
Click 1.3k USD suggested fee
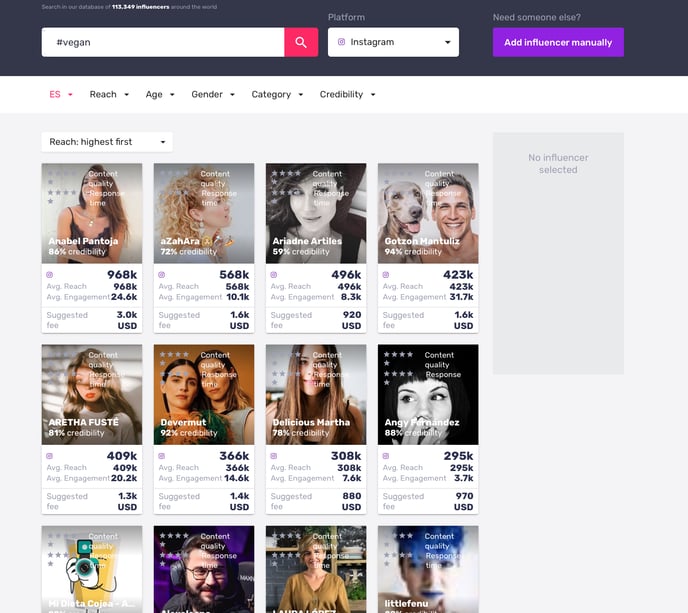point(127,502)
